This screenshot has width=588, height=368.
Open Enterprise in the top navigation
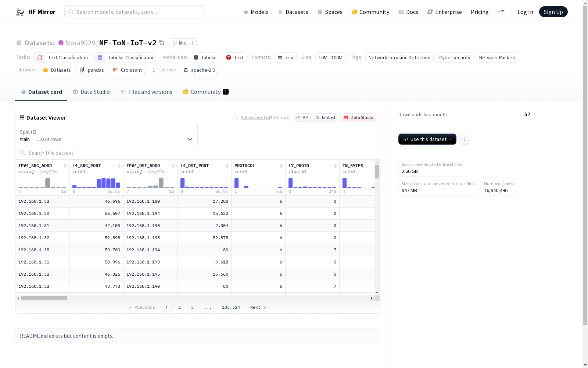(445, 12)
